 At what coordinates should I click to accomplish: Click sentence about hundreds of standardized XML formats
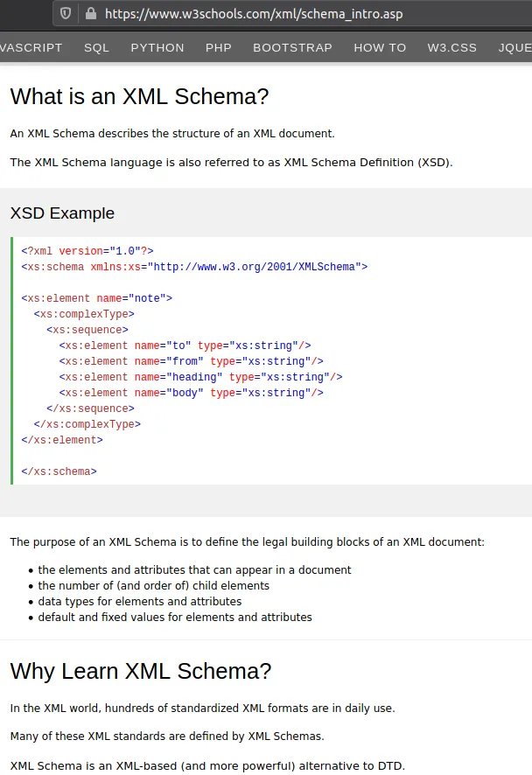coord(203,709)
